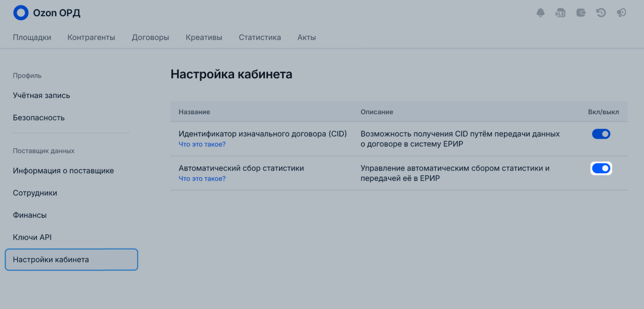Open the megaphone announcements icon

tap(622, 13)
